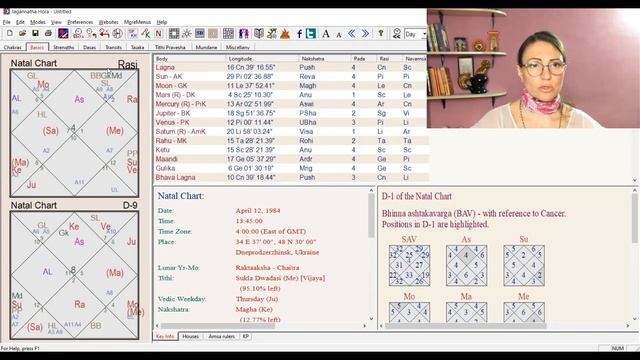640x360 pixels.
Task: Open the Websites menu
Action: tap(109, 22)
